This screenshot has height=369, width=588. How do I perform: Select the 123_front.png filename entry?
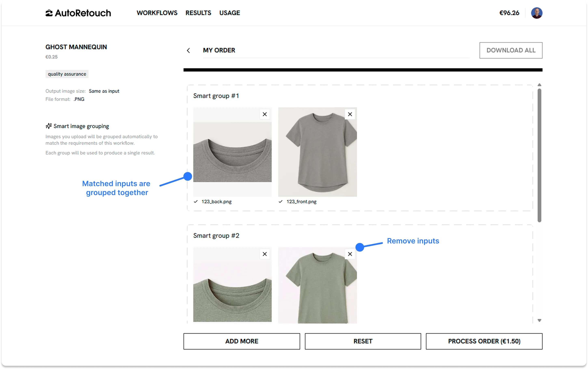(301, 201)
